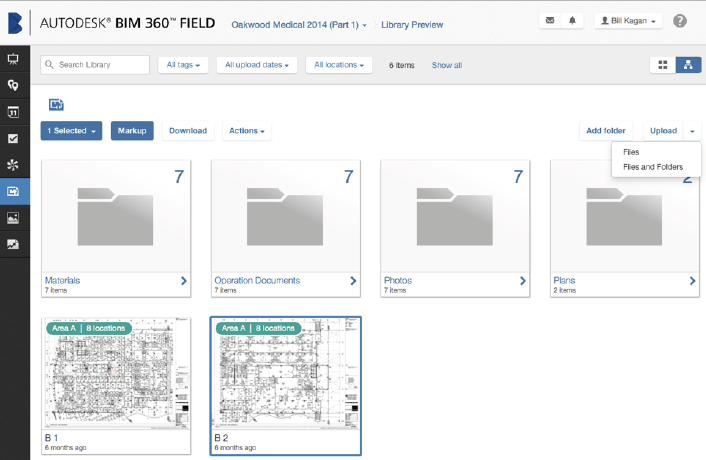Open the notifications bell icon
This screenshot has height=460, width=706.
[x=572, y=20]
